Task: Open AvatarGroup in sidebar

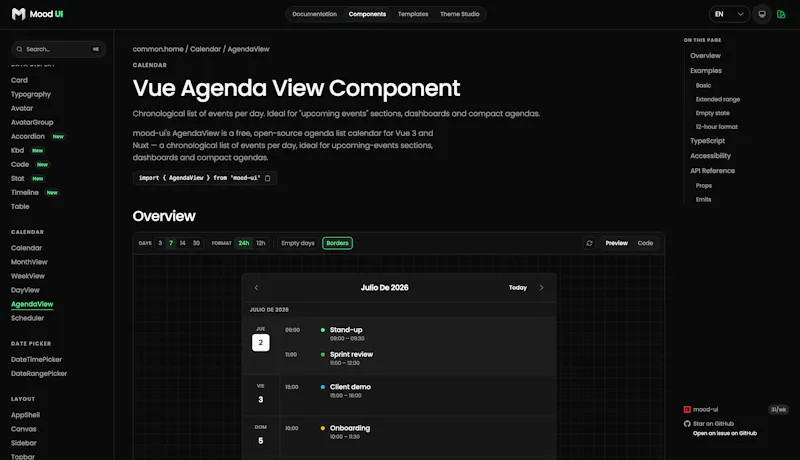Action: 32,122
